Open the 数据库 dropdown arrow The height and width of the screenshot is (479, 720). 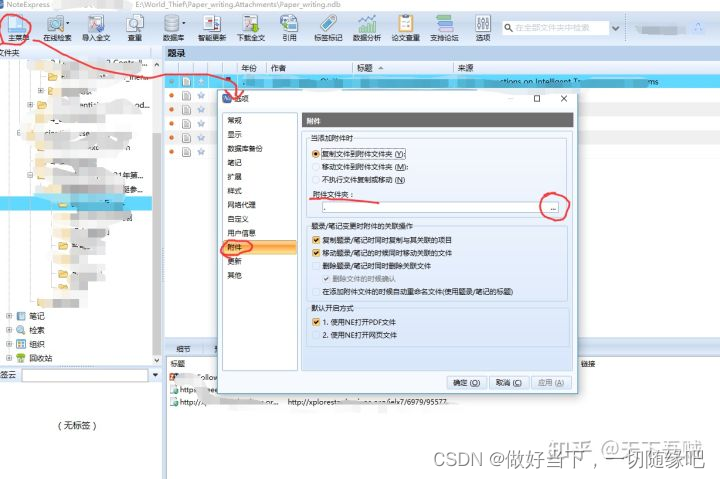click(x=184, y=23)
